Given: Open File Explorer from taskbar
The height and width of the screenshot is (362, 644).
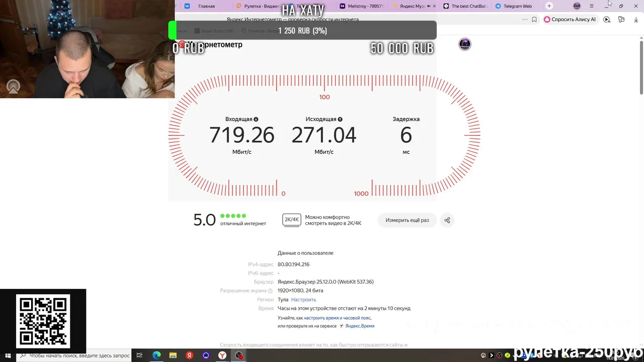Looking at the screenshot, I should (173, 355).
